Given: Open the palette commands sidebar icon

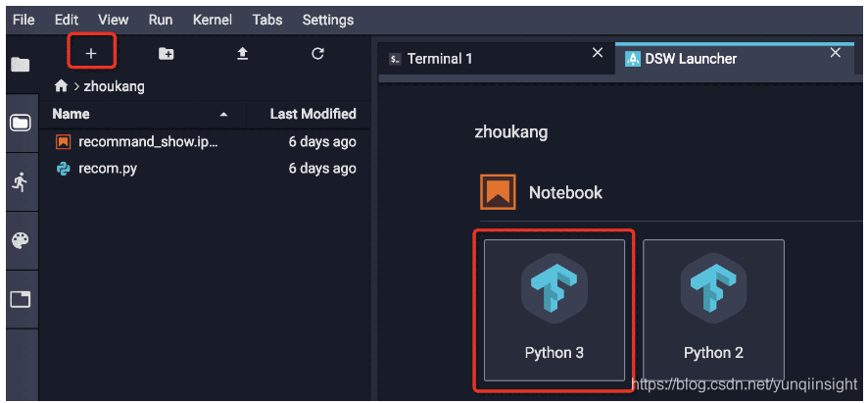Looking at the screenshot, I should tap(20, 240).
